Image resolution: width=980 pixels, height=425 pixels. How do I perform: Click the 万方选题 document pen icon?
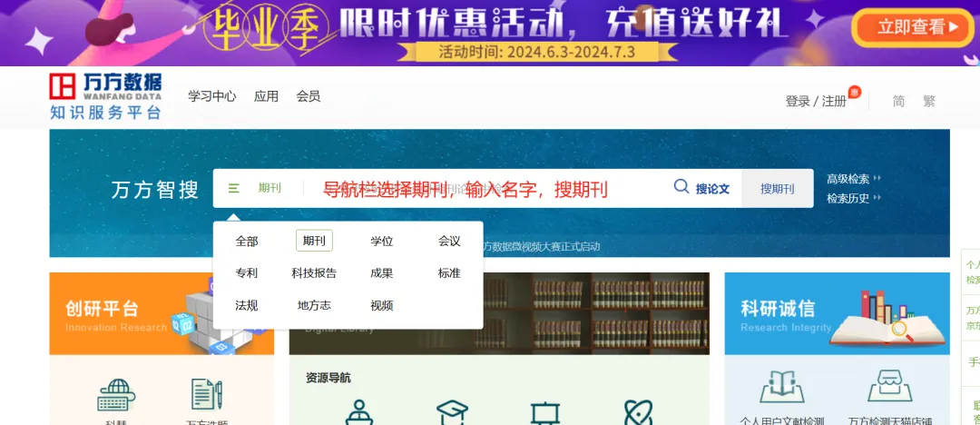tap(207, 395)
